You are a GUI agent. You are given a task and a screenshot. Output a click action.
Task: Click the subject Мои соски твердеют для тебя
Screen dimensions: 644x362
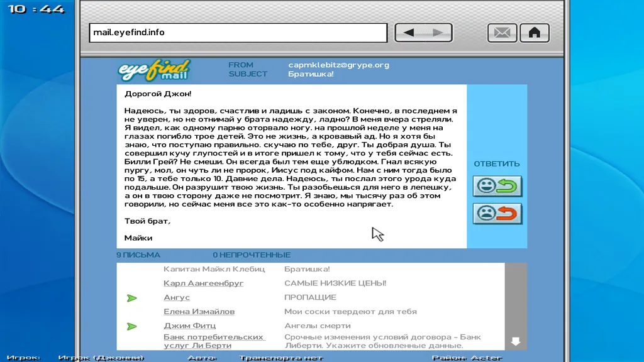coord(350,312)
